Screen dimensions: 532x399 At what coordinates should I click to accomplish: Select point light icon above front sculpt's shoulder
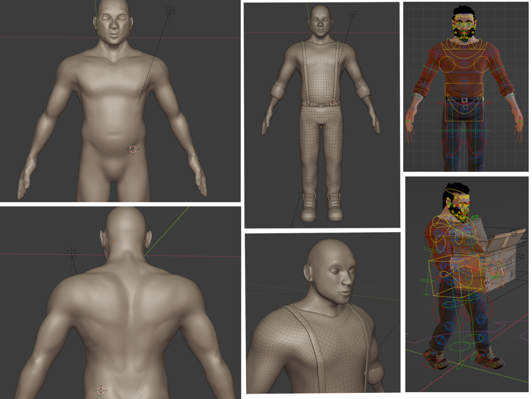click(170, 11)
